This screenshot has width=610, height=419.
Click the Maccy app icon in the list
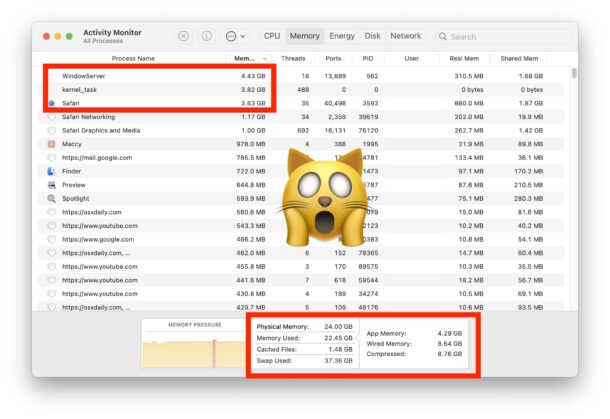click(x=52, y=144)
